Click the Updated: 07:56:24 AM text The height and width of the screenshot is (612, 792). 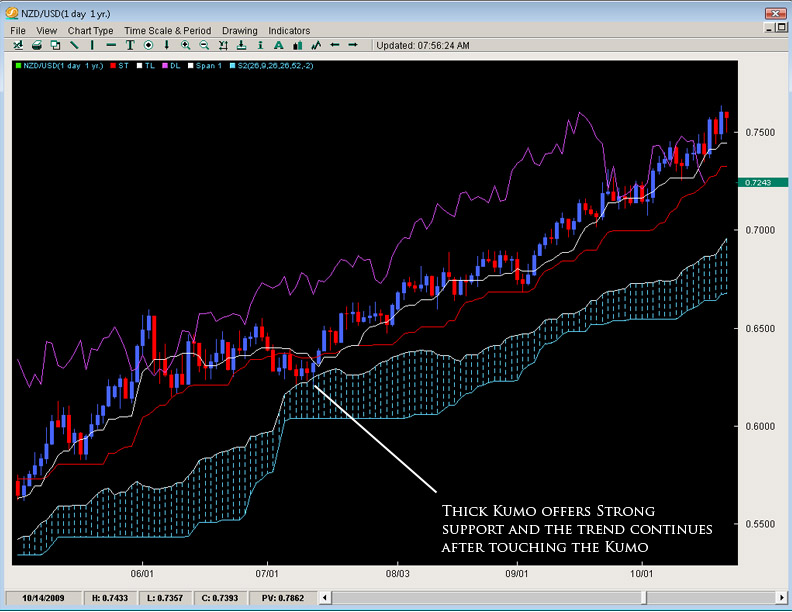423,45
